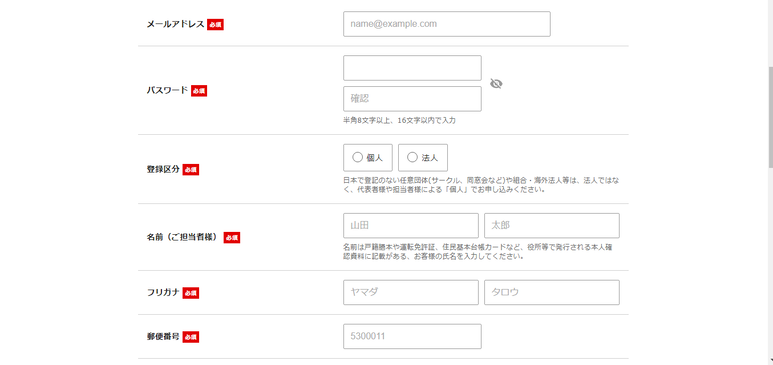Click the 確認 password confirmation field
The width and height of the screenshot is (773, 365).
coord(412,99)
